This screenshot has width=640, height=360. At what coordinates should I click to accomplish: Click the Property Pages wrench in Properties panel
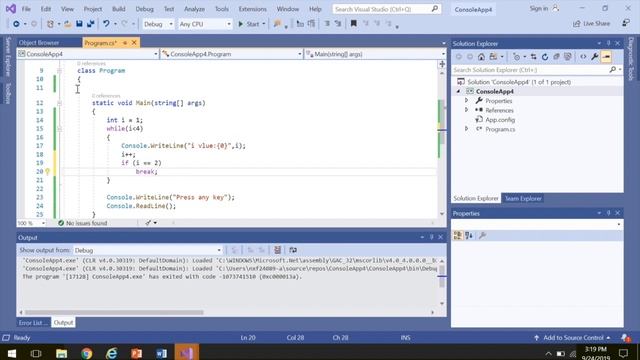(x=482, y=236)
